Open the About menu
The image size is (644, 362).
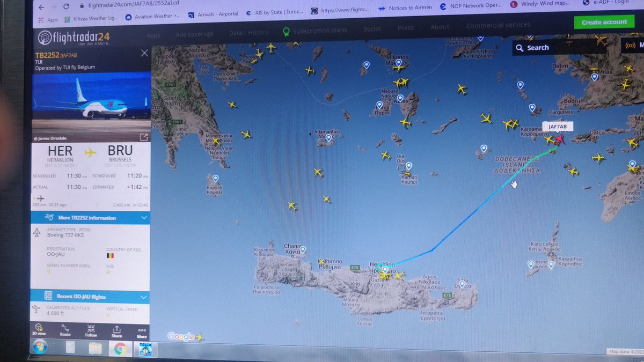pyautogui.click(x=440, y=27)
